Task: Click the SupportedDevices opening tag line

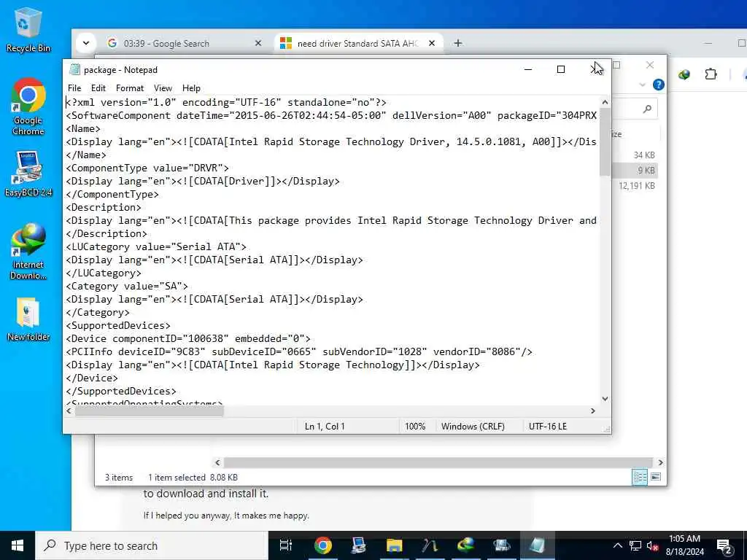Action: click(117, 326)
